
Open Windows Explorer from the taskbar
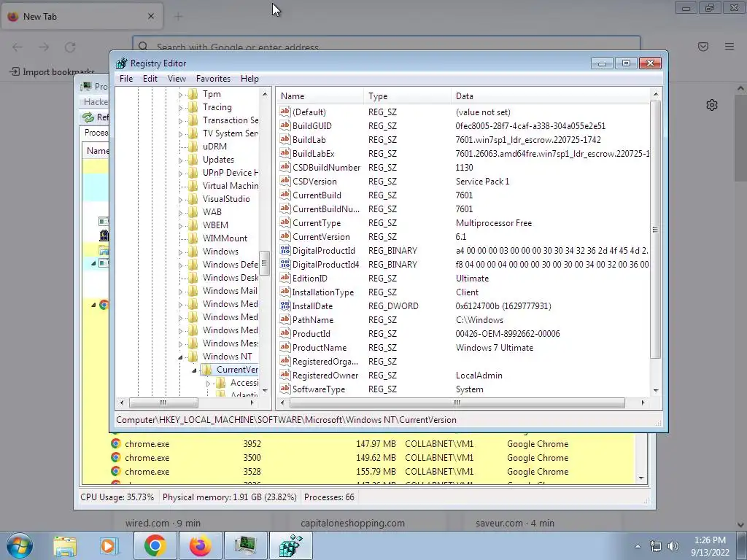pos(65,545)
